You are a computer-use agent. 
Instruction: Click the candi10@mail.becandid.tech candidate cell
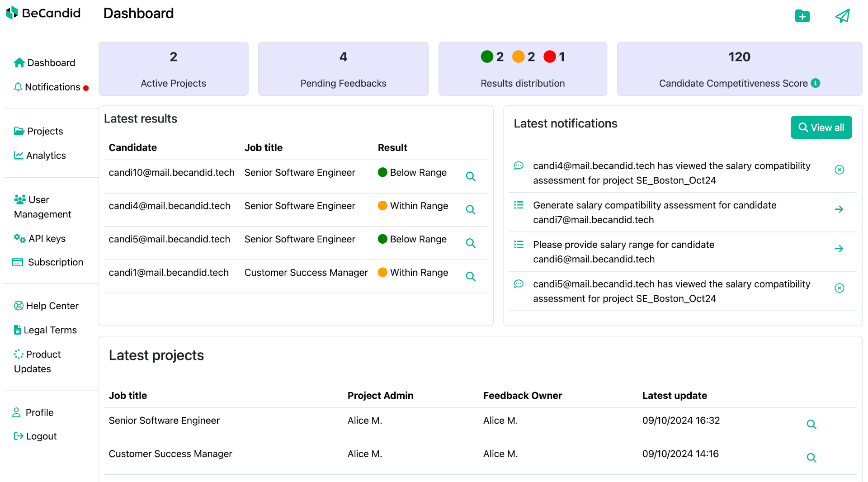(x=172, y=172)
